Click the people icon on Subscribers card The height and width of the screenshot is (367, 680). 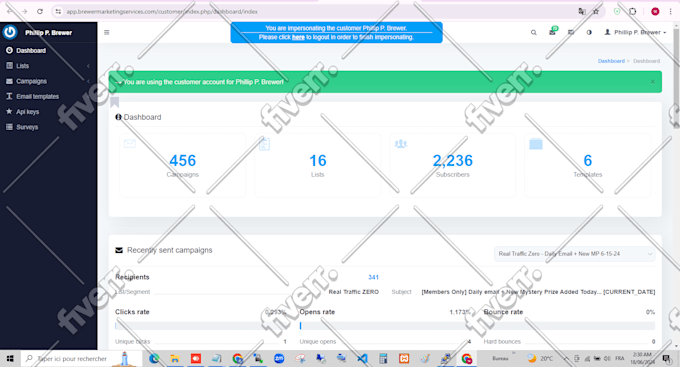click(x=401, y=144)
